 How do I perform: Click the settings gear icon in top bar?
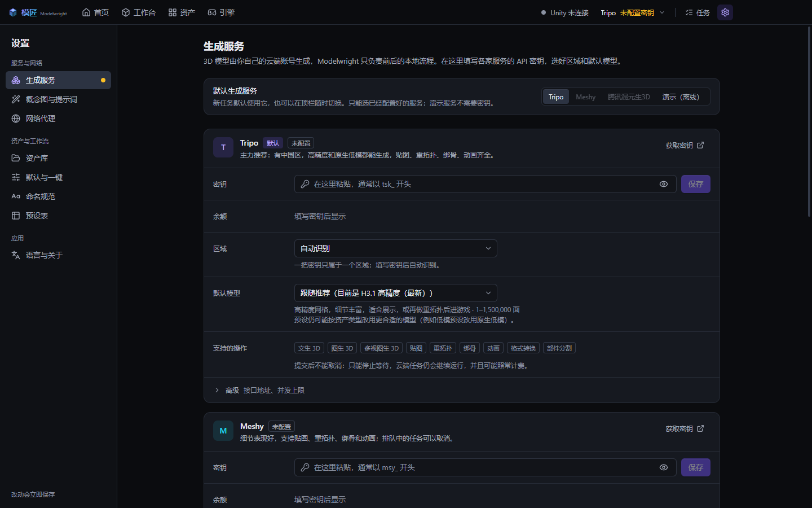pos(725,12)
